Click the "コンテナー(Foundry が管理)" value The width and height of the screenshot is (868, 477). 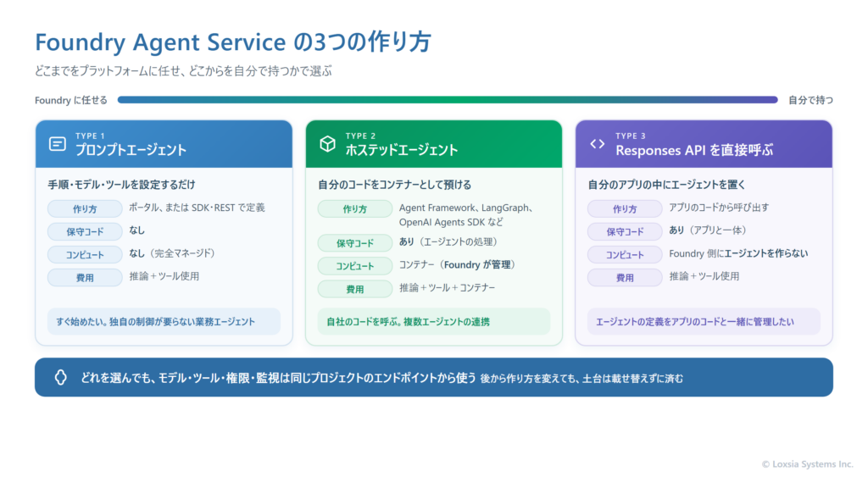459,264
